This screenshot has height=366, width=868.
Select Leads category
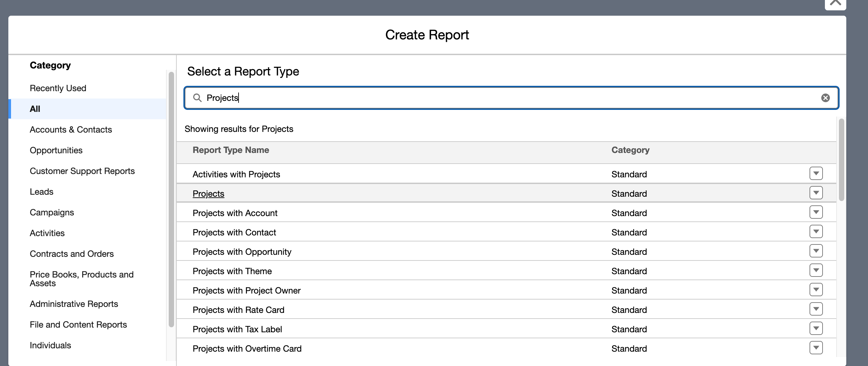[41, 192]
